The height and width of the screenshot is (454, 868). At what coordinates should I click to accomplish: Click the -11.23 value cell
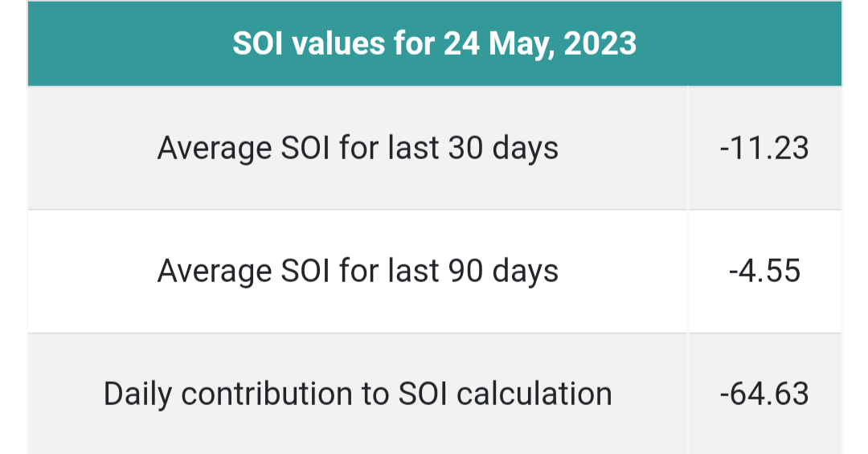[764, 149]
